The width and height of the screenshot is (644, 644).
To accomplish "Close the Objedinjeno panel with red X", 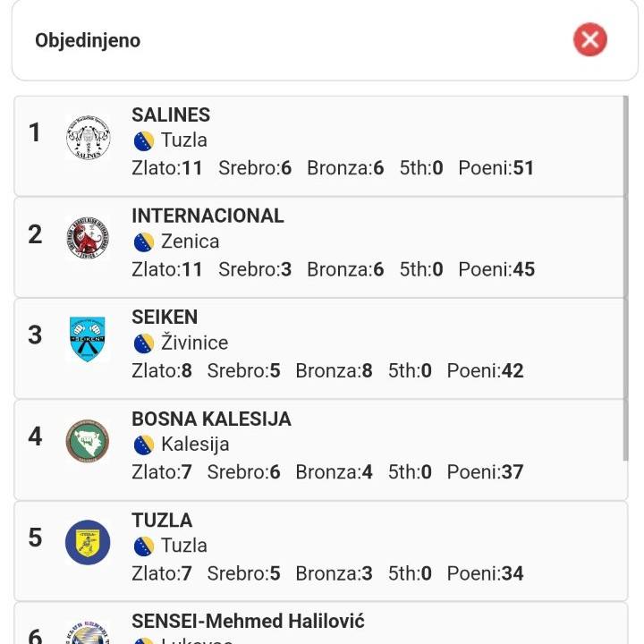I will click(x=589, y=39).
